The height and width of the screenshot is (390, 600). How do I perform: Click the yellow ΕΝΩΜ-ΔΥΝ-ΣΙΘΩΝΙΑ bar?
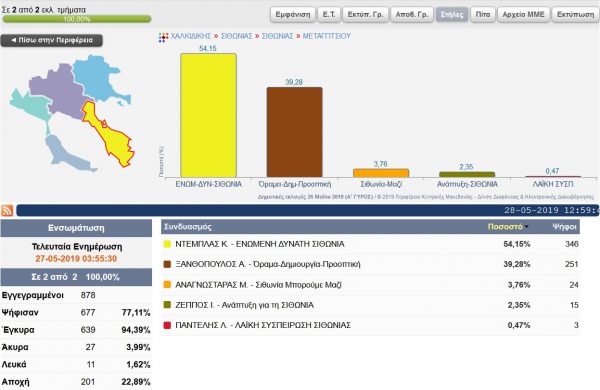pyautogui.click(x=209, y=115)
